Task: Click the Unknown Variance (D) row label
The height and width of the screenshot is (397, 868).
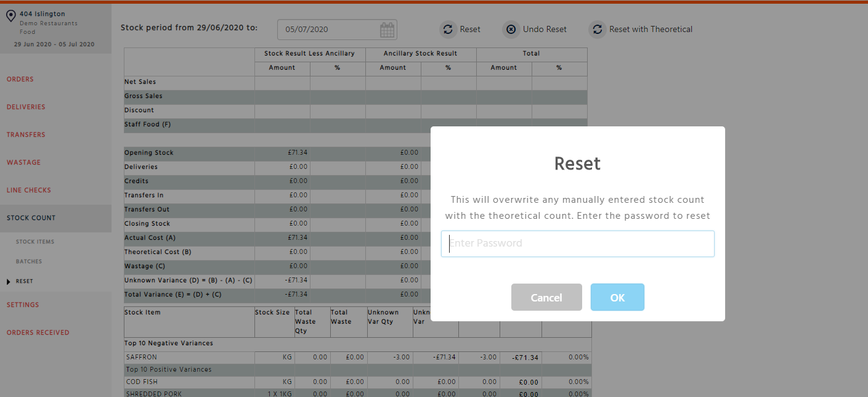Action: pos(188,280)
